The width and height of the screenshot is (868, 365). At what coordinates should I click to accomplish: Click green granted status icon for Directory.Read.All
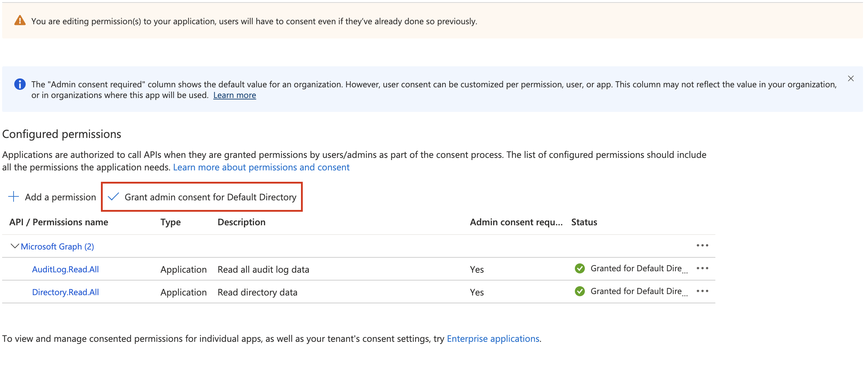(580, 291)
